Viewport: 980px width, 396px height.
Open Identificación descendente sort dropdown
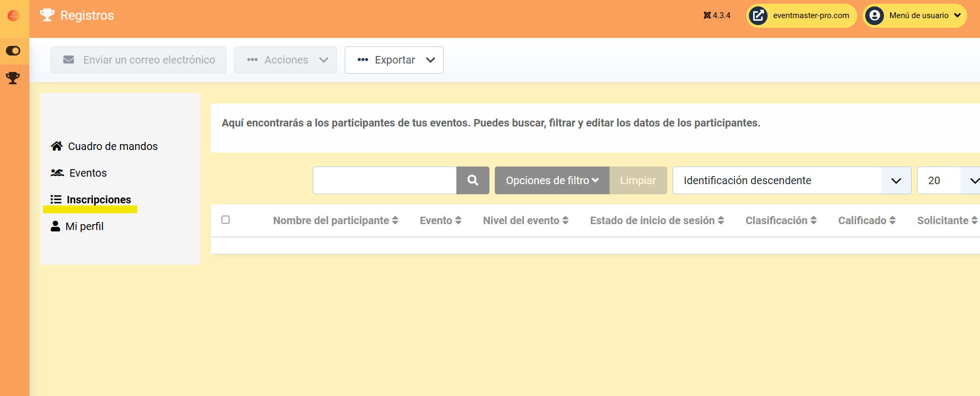click(x=791, y=180)
